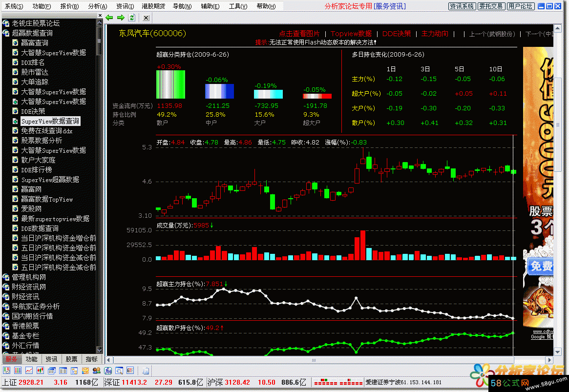Click the page icon beside DDX排名

(15, 62)
